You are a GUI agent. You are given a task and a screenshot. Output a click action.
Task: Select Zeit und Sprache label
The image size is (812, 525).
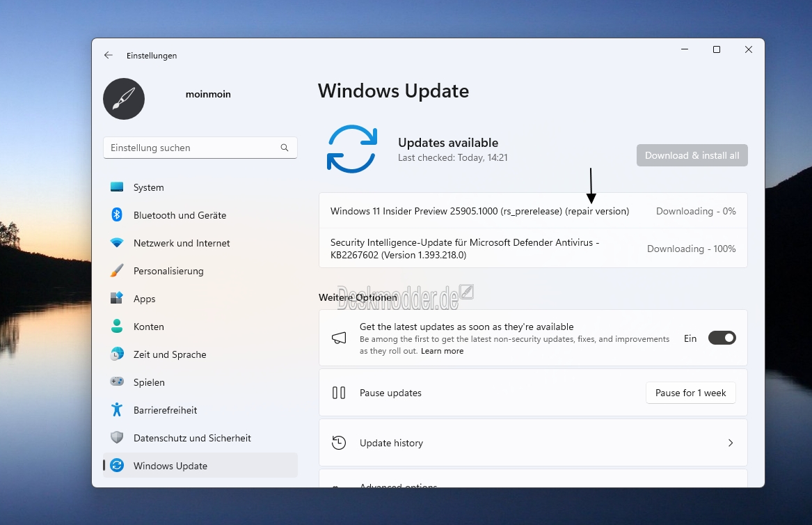(170, 354)
